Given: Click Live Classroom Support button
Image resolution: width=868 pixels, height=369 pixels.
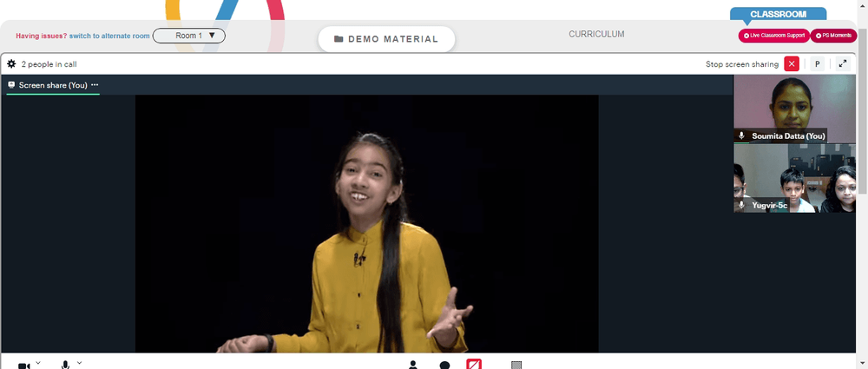Looking at the screenshot, I should (x=774, y=36).
